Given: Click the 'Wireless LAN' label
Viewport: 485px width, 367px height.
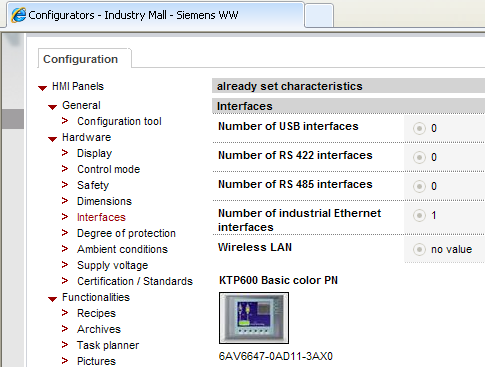Looking at the screenshot, I should pos(255,247).
